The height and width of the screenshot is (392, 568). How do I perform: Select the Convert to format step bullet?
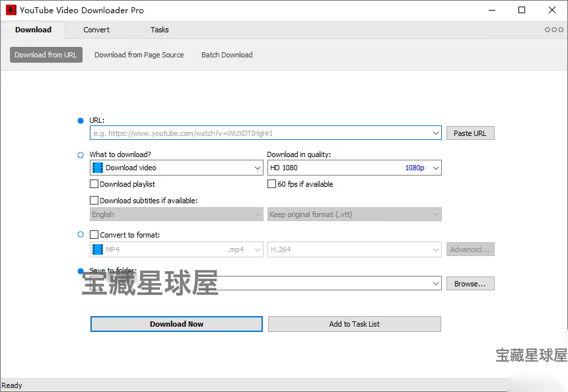click(x=81, y=234)
